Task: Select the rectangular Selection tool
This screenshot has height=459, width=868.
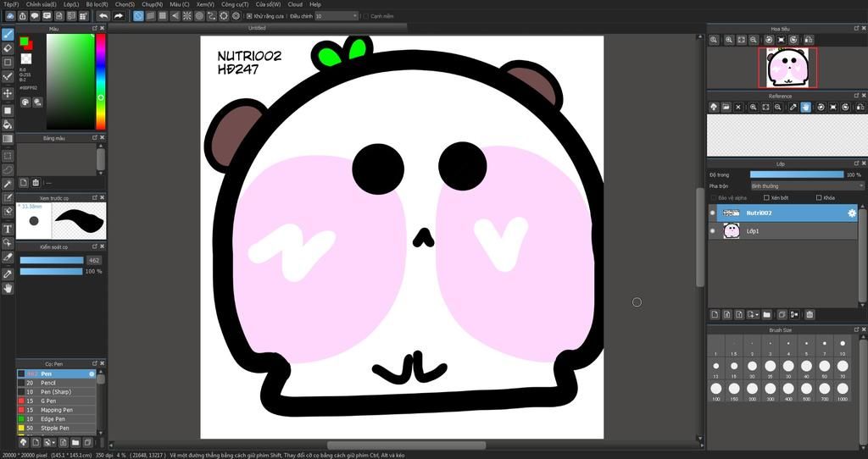Action: tap(8, 156)
